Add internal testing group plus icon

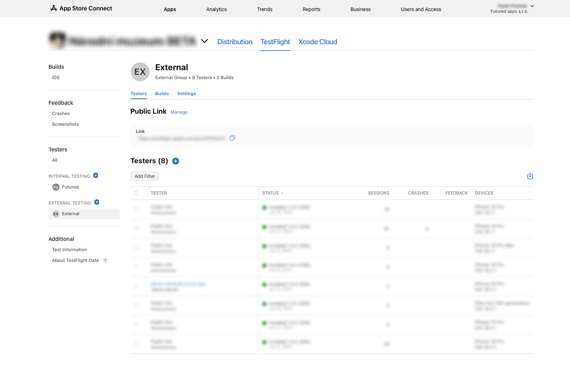(95, 175)
